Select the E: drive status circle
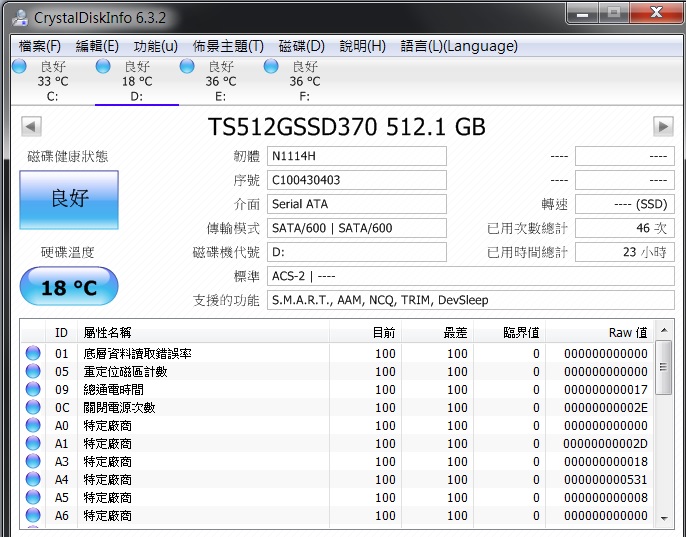 (x=187, y=67)
